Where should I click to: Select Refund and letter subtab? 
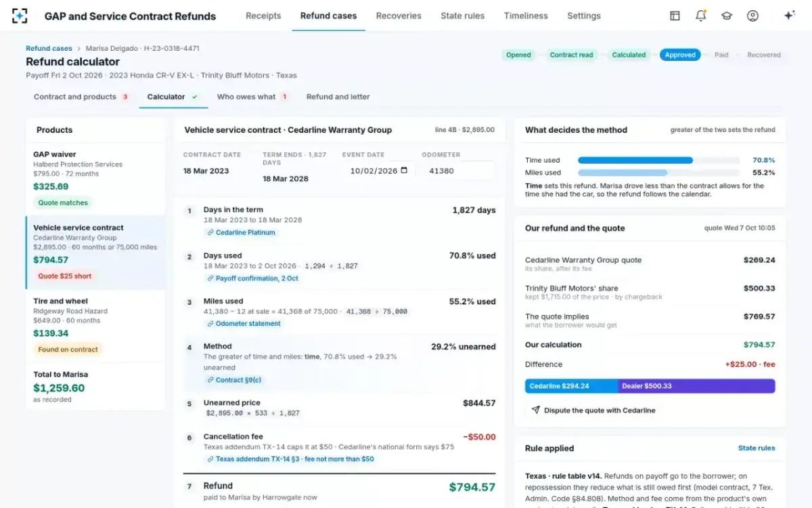338,97
